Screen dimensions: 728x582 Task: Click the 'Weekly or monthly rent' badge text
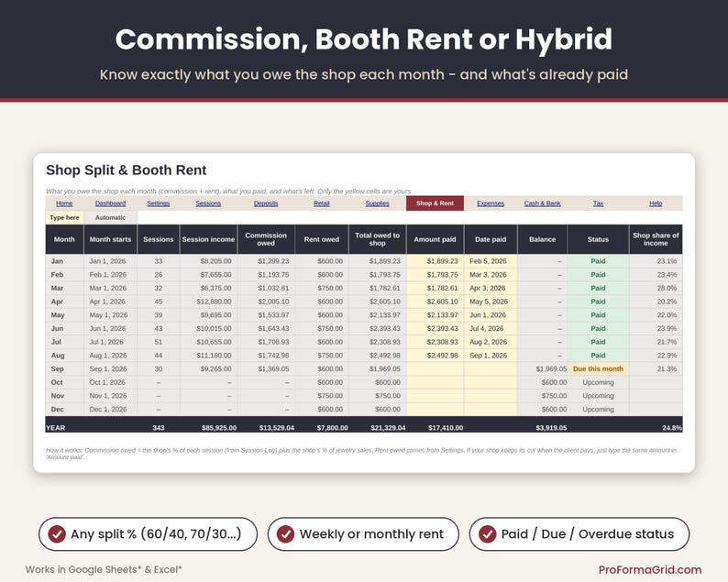pyautogui.click(x=371, y=534)
